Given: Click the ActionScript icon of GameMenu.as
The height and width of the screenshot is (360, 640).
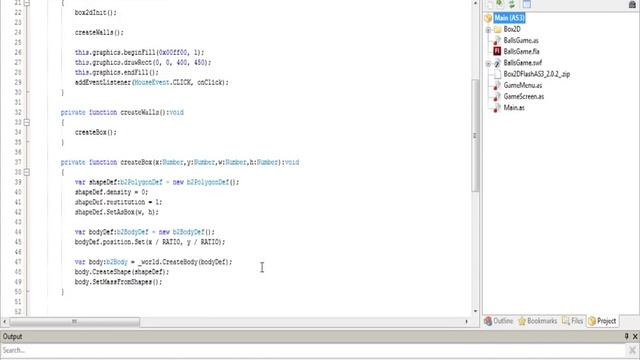Looking at the screenshot, I should [x=497, y=85].
